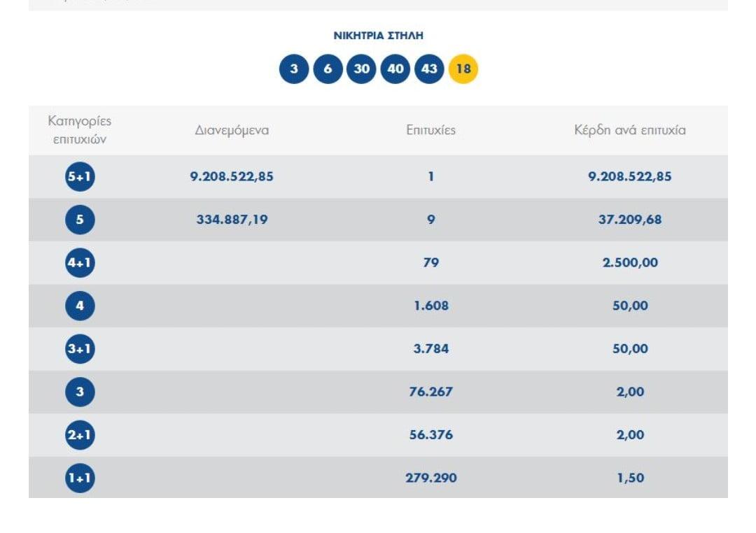The height and width of the screenshot is (533, 756).
Task: Click the ΝΙΚΗΤΡΙΑ ΣΤΗΛΗ heading
Action: click(x=378, y=36)
